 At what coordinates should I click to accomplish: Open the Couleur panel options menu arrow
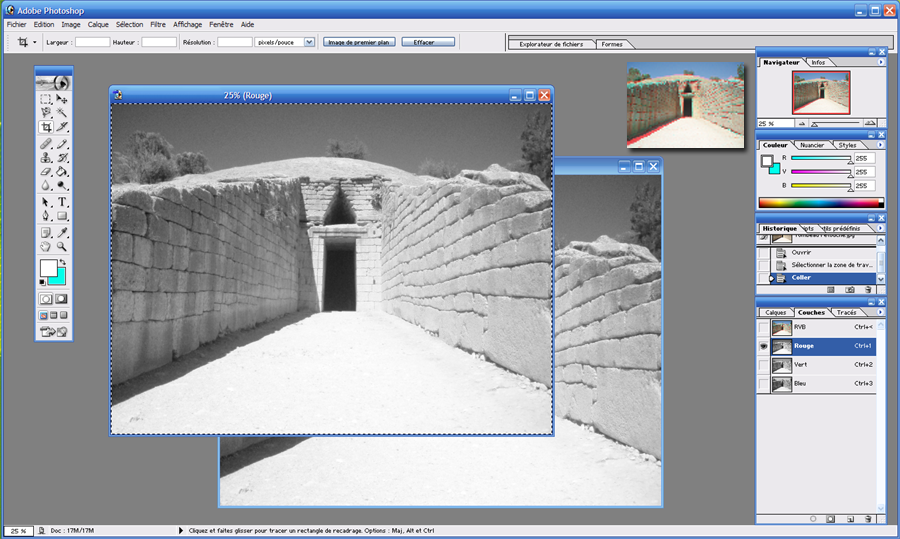(x=881, y=145)
